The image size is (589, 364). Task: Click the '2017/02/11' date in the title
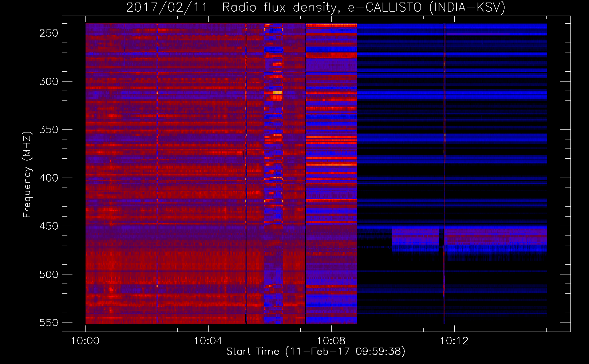[167, 8]
